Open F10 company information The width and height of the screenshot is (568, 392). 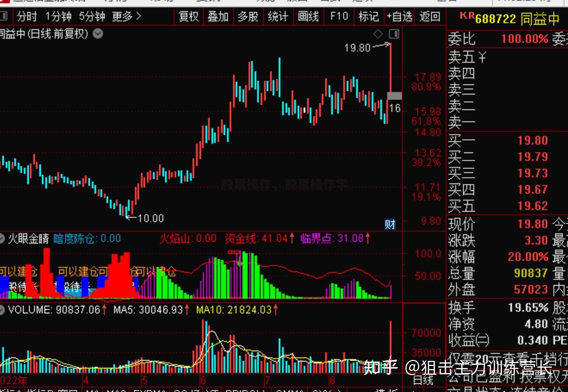click(339, 16)
